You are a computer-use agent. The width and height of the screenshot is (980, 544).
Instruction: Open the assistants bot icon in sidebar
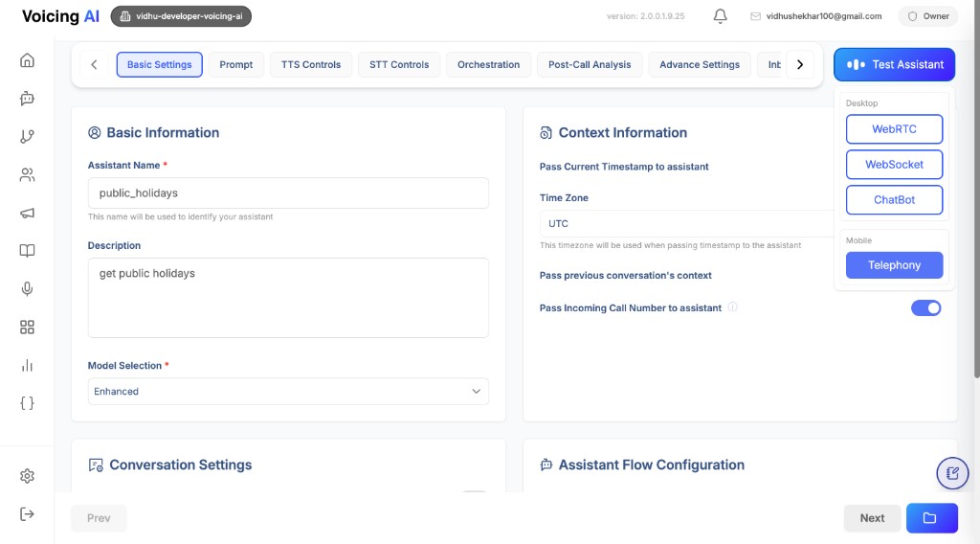coord(27,99)
